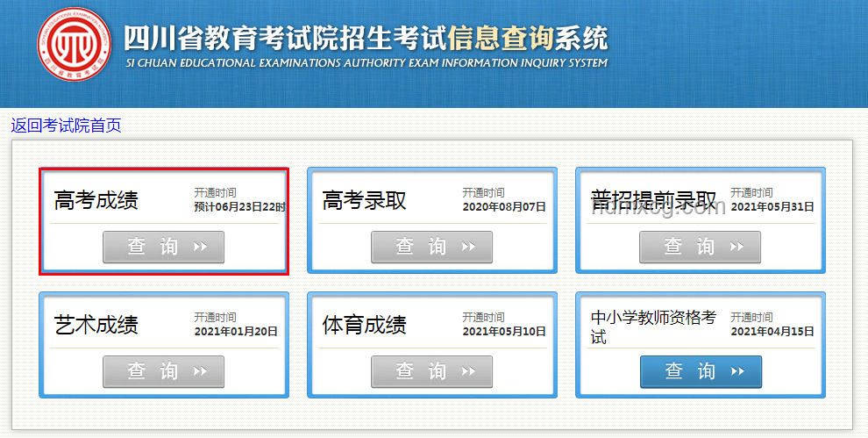Select the 中小学教师资格考试 card title

tap(654, 327)
